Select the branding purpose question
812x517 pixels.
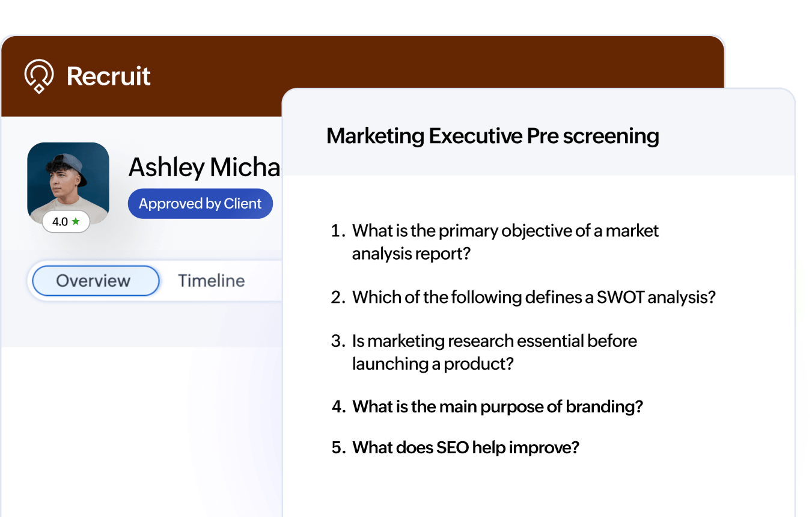497,406
